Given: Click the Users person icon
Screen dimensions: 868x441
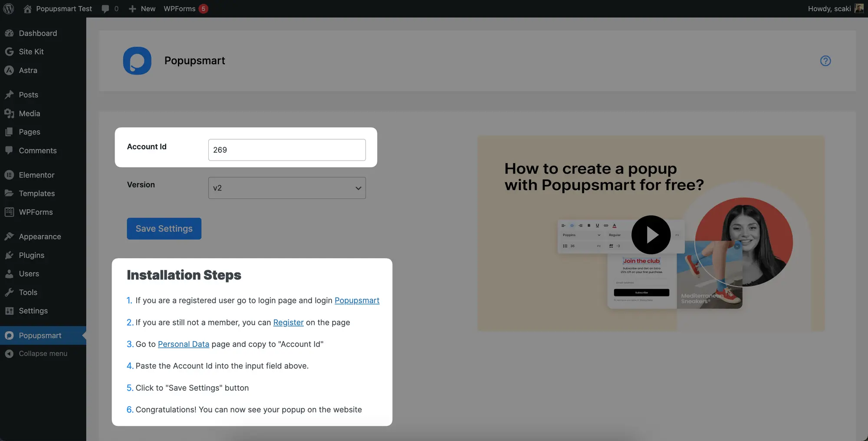Looking at the screenshot, I should click(9, 274).
